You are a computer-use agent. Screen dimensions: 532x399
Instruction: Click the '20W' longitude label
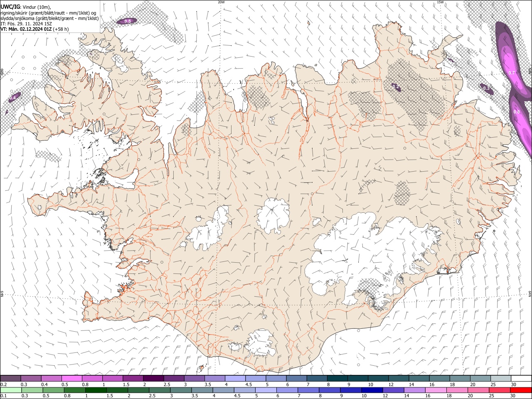click(221, 2)
